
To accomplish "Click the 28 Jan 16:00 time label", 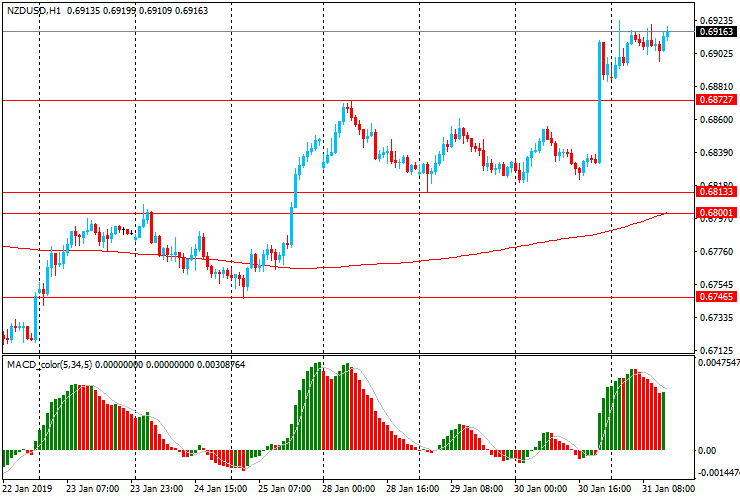I will click(x=412, y=489).
